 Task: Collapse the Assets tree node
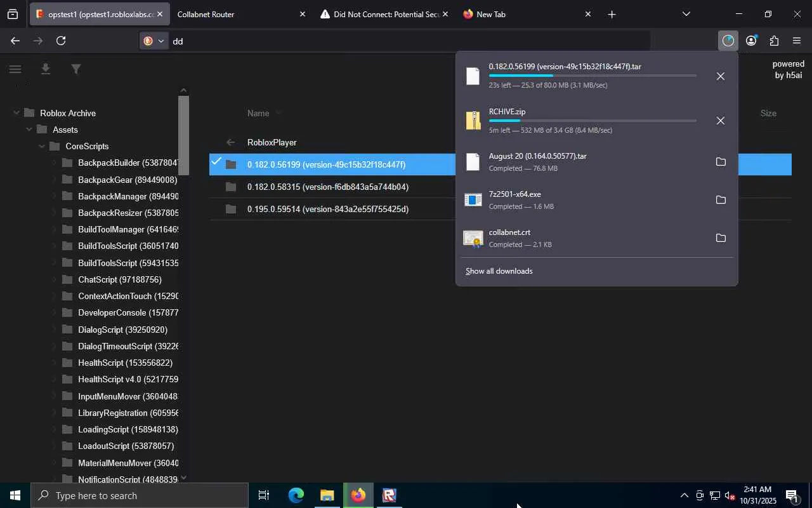(x=29, y=130)
